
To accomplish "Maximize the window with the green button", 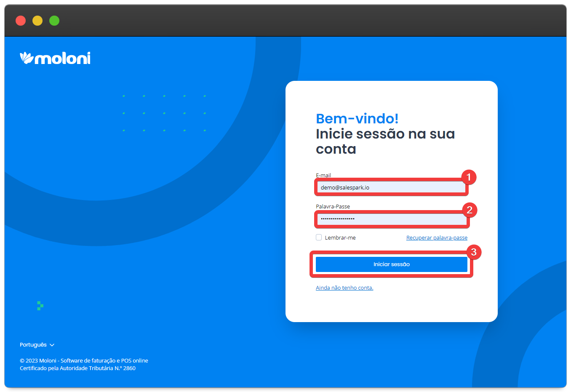I will (x=54, y=21).
